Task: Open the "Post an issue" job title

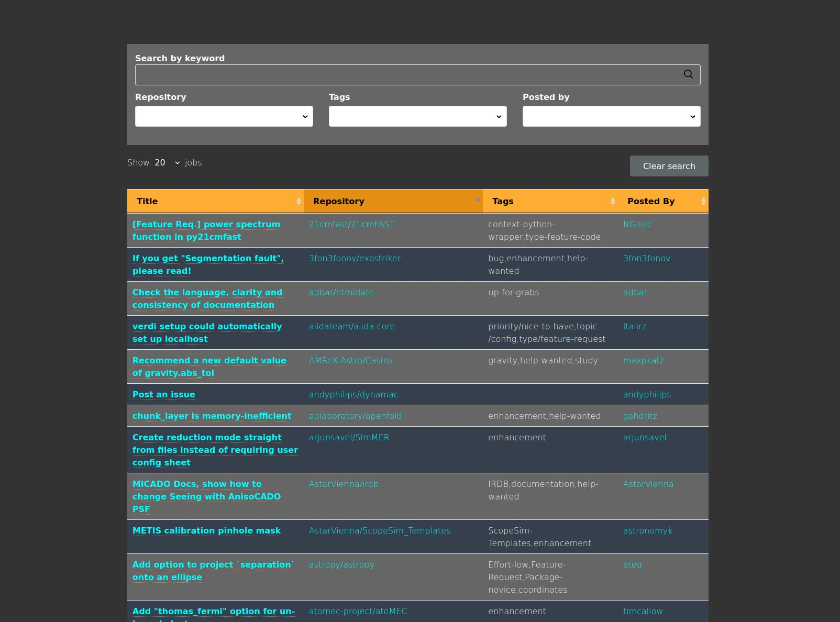Action: tap(163, 395)
